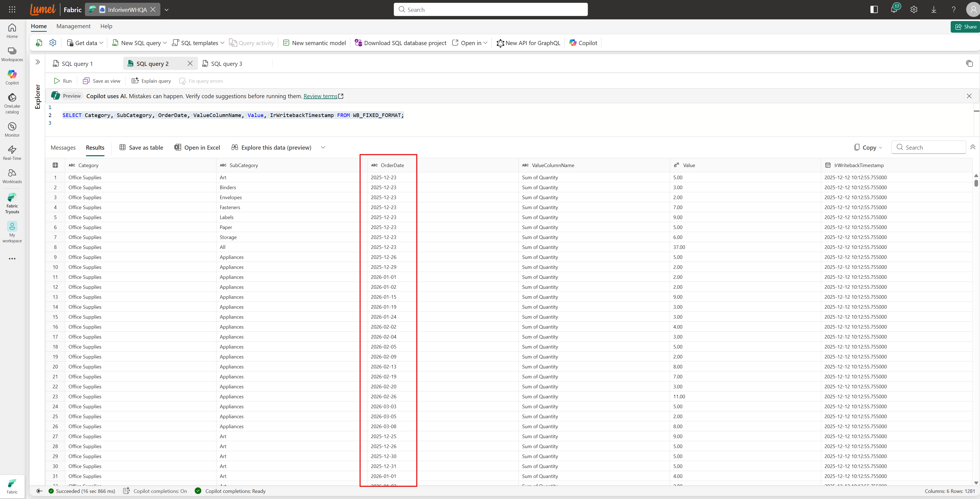980x499 pixels.
Task: Open the Workloads sidebar icon
Action: (12, 175)
